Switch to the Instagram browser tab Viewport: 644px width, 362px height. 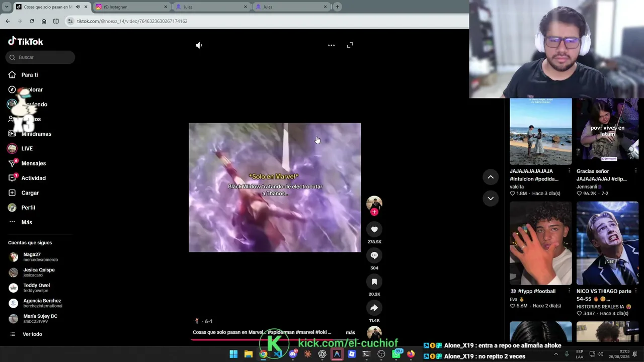(x=131, y=7)
